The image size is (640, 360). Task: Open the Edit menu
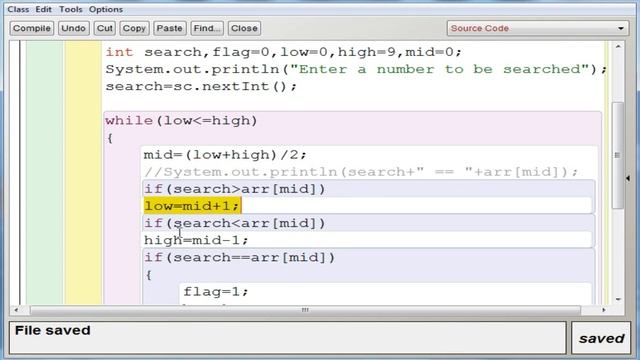coord(43,9)
